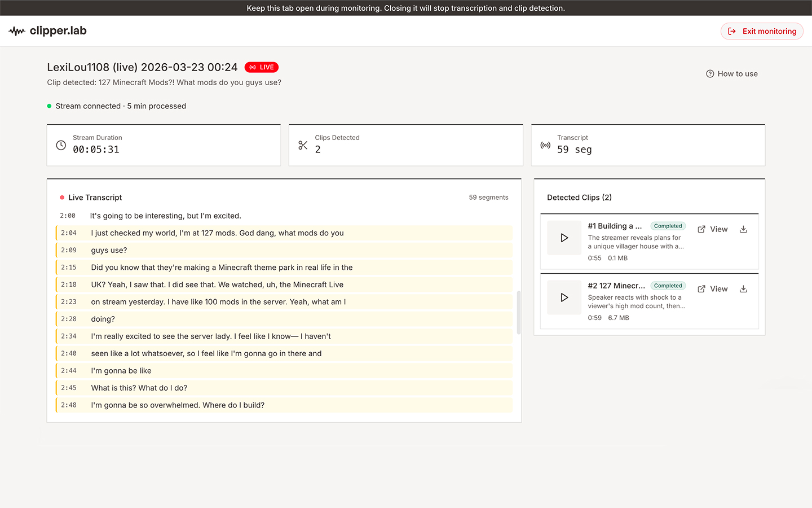Image resolution: width=812 pixels, height=508 pixels.
Task: Click the Completed badge on clip #1
Action: (668, 226)
